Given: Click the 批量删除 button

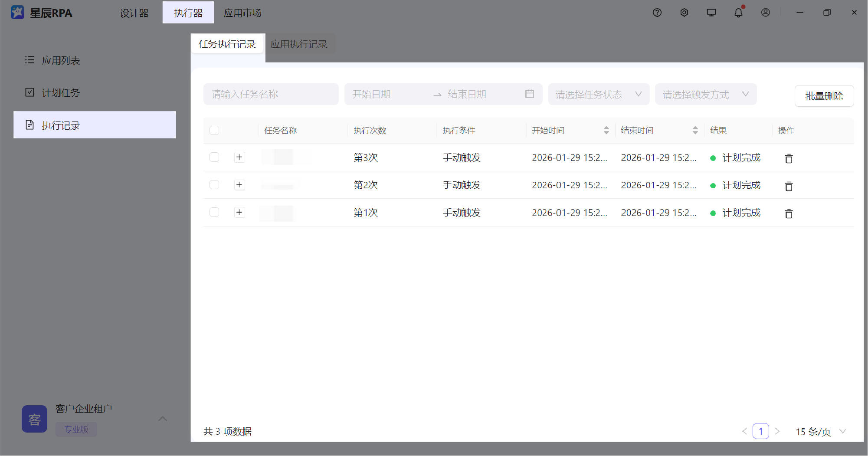Looking at the screenshot, I should 824,96.
